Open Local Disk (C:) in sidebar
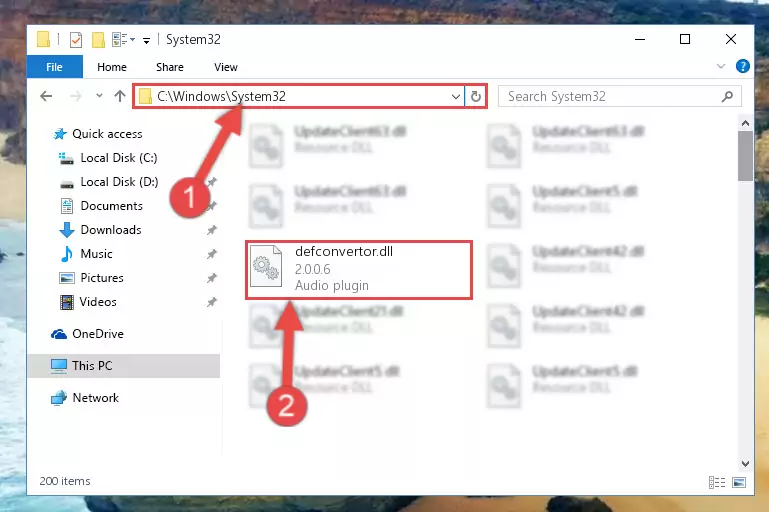 [x=119, y=158]
